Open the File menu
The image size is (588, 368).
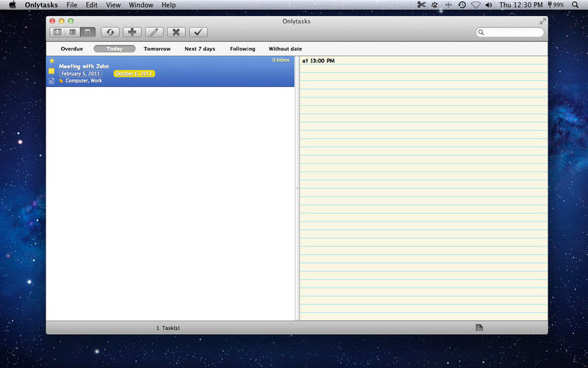tap(71, 5)
